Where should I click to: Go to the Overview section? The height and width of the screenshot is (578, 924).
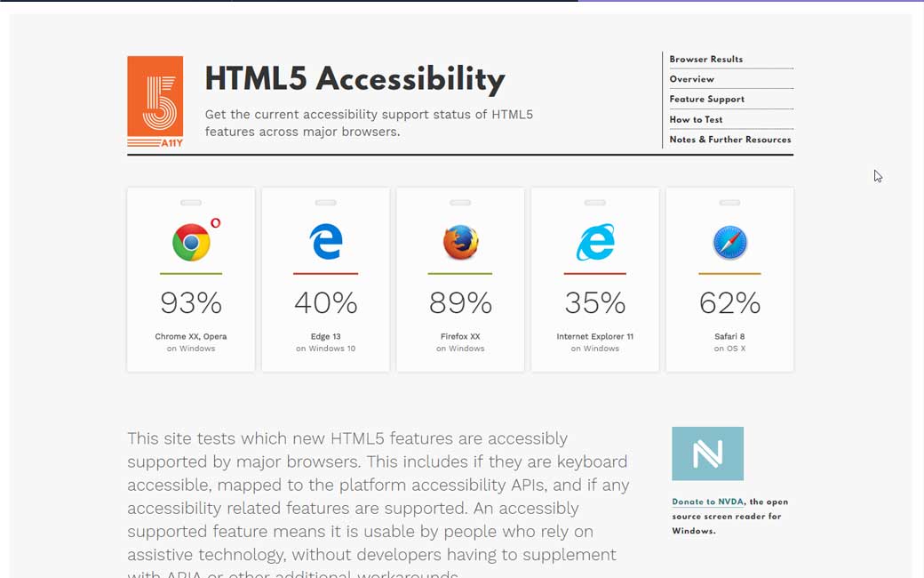(x=691, y=79)
